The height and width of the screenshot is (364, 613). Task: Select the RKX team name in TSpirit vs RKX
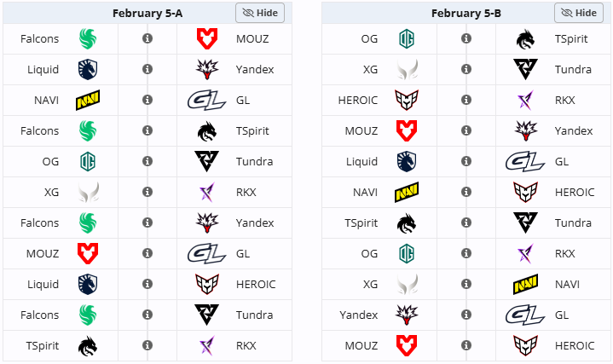click(x=247, y=345)
